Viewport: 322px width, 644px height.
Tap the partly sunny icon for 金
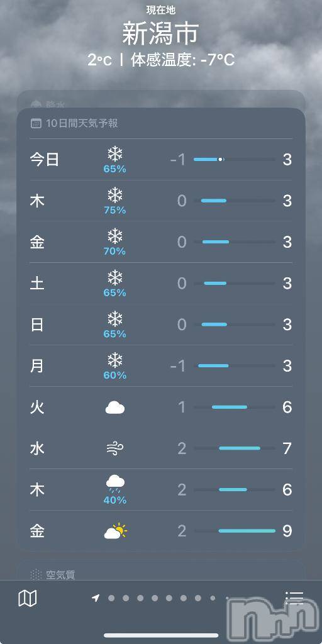[116, 531]
